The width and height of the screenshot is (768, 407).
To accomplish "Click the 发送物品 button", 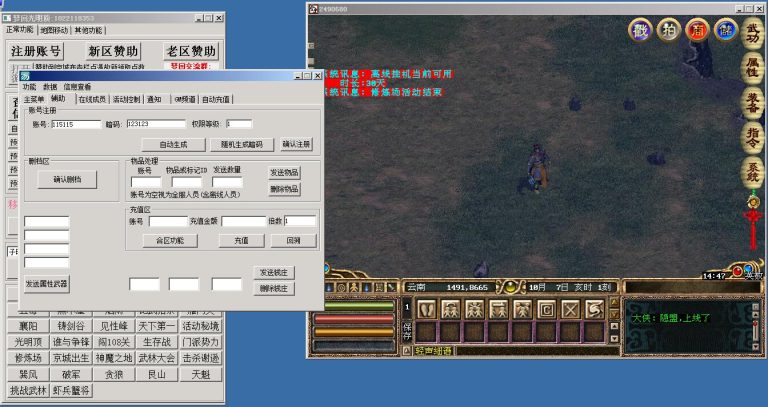I will tap(284, 173).
